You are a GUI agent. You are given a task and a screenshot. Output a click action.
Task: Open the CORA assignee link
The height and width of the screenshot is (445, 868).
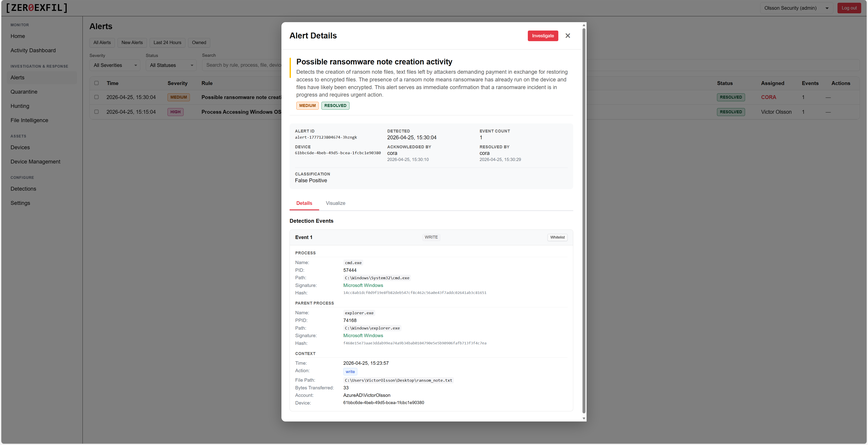point(769,97)
